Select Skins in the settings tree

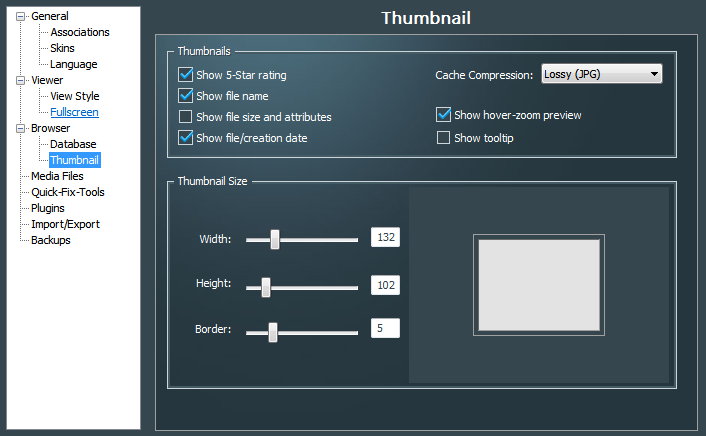pyautogui.click(x=62, y=48)
